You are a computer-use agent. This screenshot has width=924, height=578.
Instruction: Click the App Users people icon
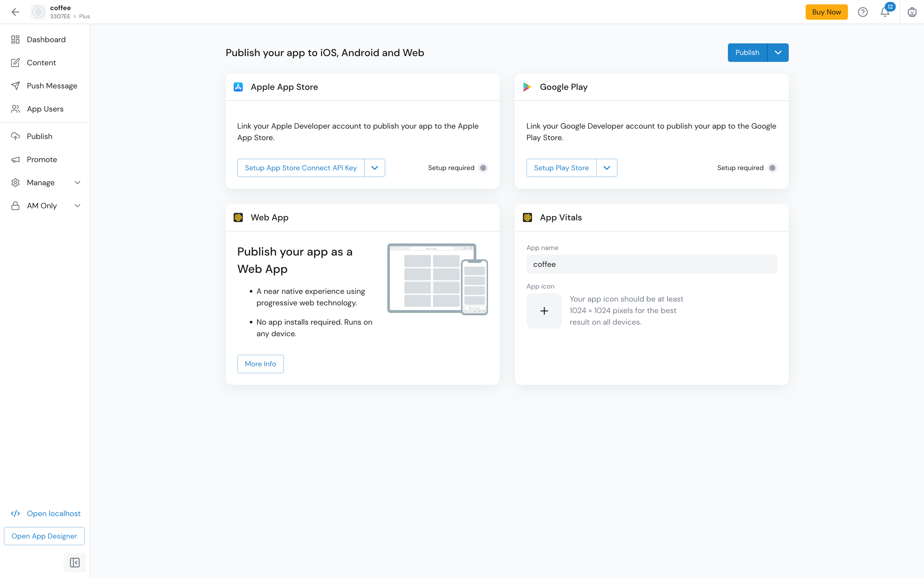[x=15, y=109]
